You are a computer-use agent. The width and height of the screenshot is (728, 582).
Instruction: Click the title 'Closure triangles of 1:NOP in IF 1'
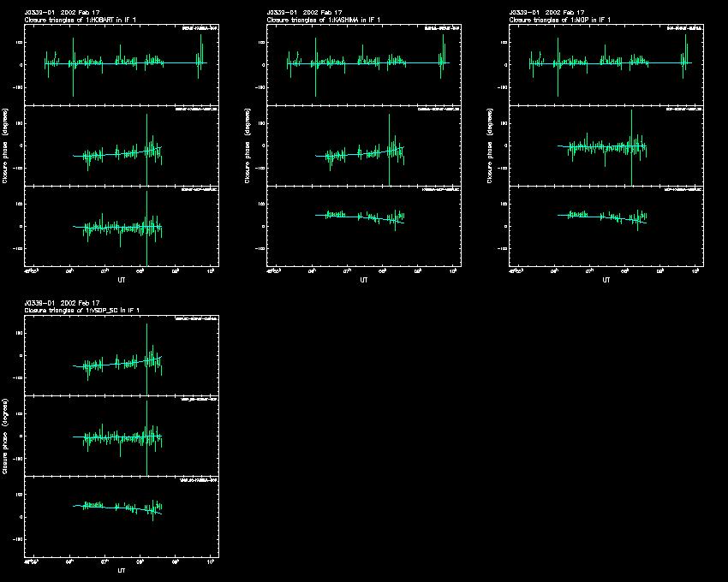point(560,20)
